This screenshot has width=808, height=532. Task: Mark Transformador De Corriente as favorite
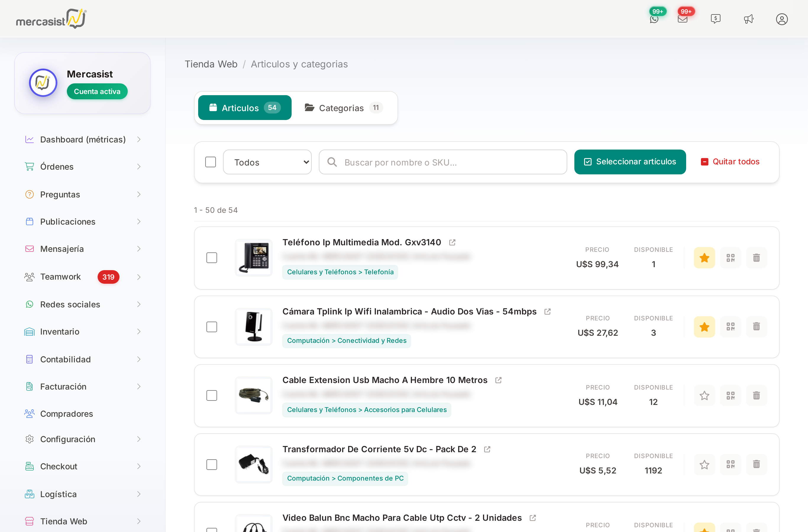tap(704, 465)
